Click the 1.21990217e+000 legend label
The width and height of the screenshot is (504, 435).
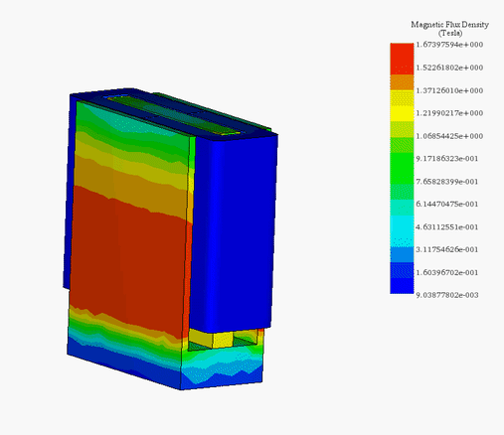pyautogui.click(x=449, y=113)
